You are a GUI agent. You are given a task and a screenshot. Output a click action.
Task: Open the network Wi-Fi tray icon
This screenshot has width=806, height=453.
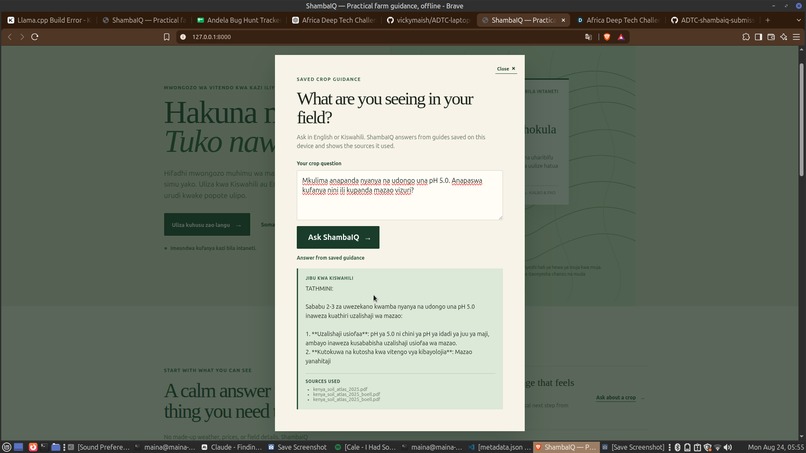[x=718, y=447]
